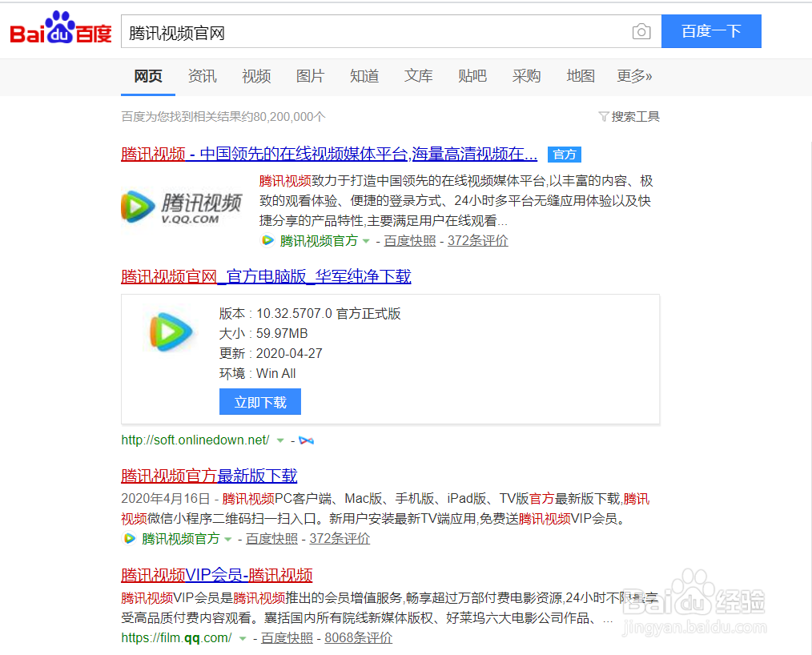Open the 采购 tab
The width and height of the screenshot is (812, 655).
[526, 77]
